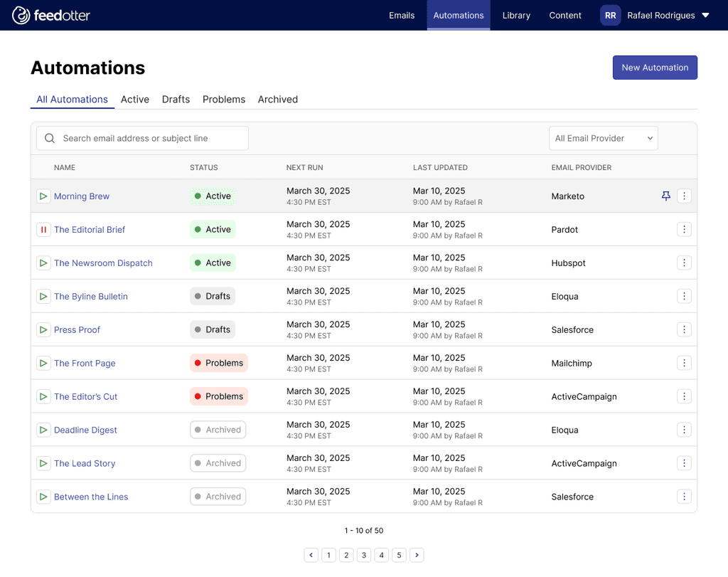Focus the search email address field

coord(142,139)
